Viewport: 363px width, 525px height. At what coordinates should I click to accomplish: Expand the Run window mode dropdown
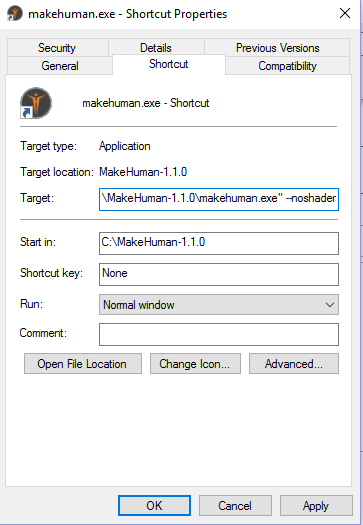click(x=219, y=304)
